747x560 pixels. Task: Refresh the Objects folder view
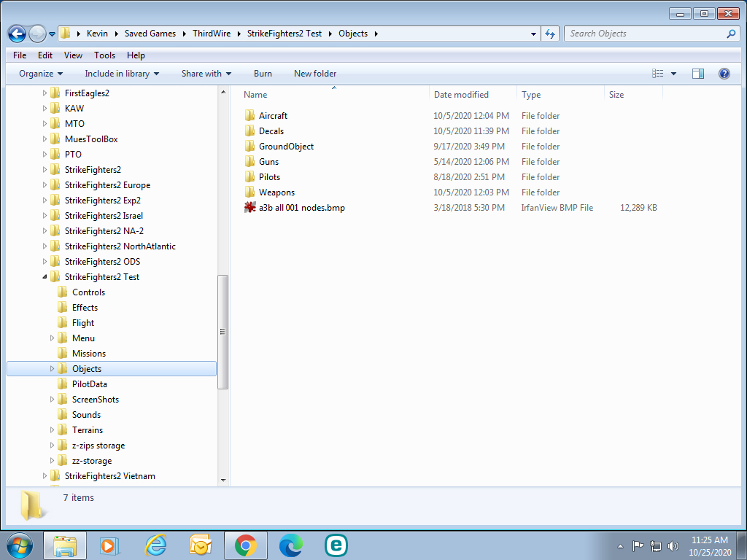click(550, 34)
